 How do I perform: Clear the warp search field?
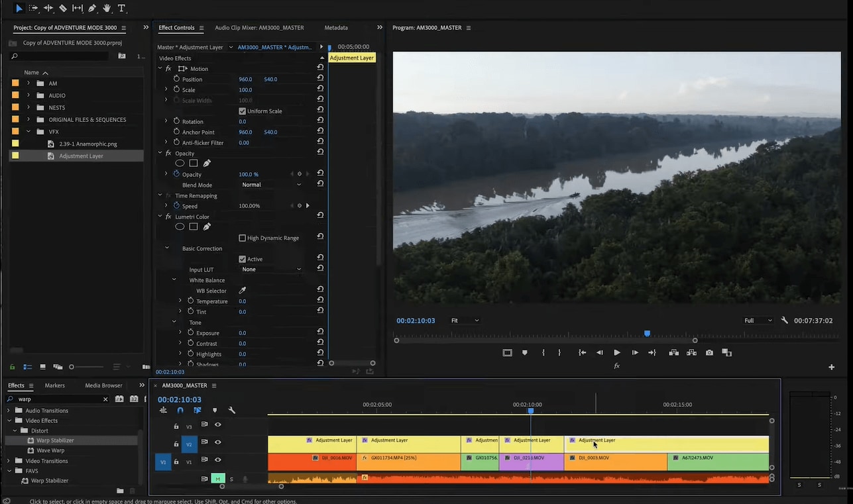(x=105, y=399)
